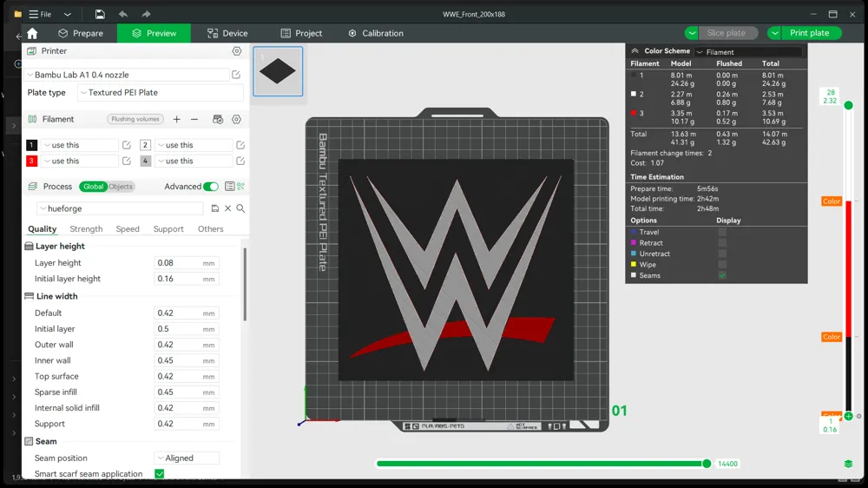Click the AMS sync filament icon
This screenshot has height=488, width=868.
(218, 119)
